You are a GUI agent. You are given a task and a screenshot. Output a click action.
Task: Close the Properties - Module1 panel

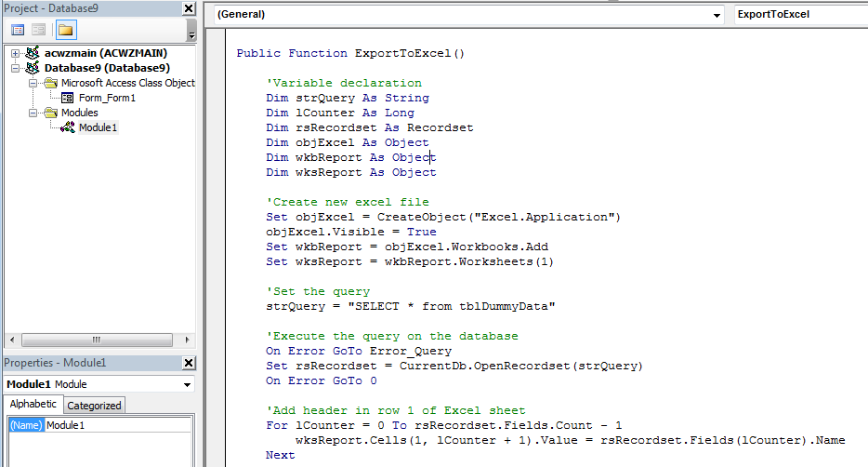click(189, 363)
